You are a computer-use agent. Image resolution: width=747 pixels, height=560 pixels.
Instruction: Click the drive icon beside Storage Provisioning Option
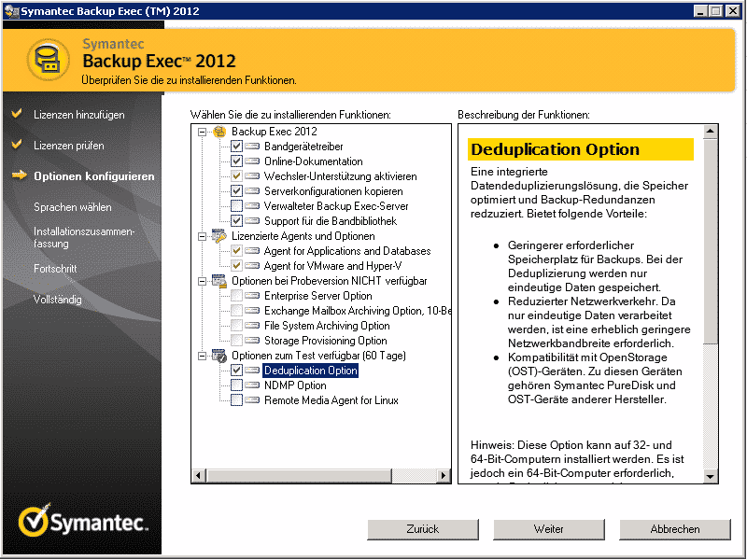tap(252, 341)
